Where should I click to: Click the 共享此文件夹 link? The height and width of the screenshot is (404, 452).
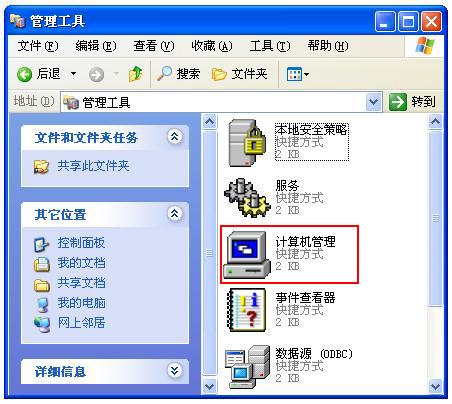tap(93, 166)
